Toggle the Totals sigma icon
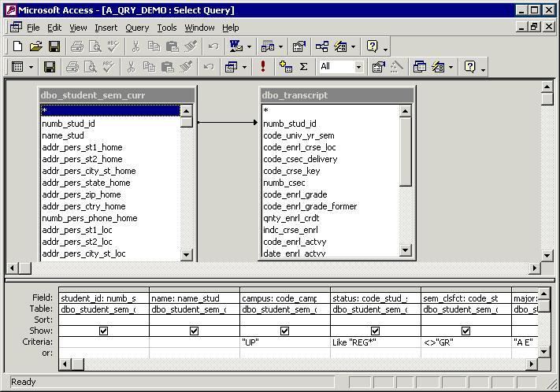560x392 pixels. 303,67
